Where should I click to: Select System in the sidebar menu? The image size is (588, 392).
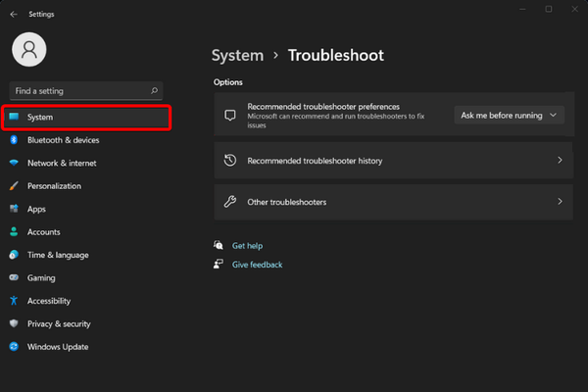(x=86, y=118)
